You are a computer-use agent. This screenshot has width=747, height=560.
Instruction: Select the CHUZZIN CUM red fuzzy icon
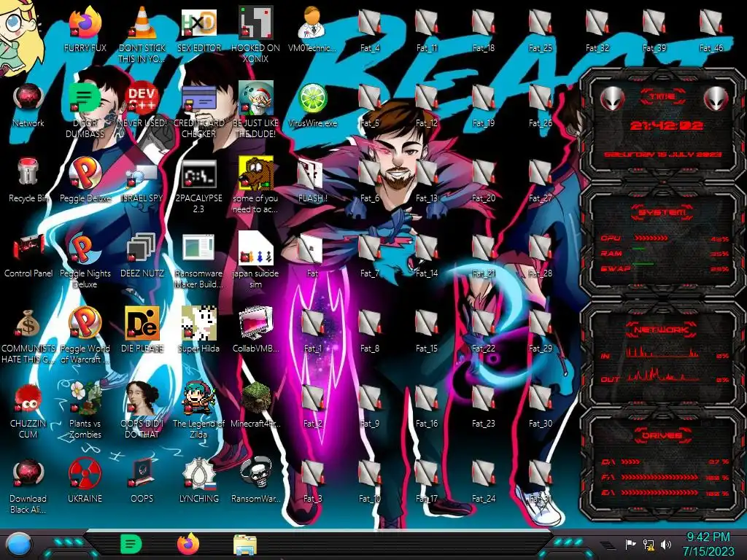pyautogui.click(x=28, y=398)
